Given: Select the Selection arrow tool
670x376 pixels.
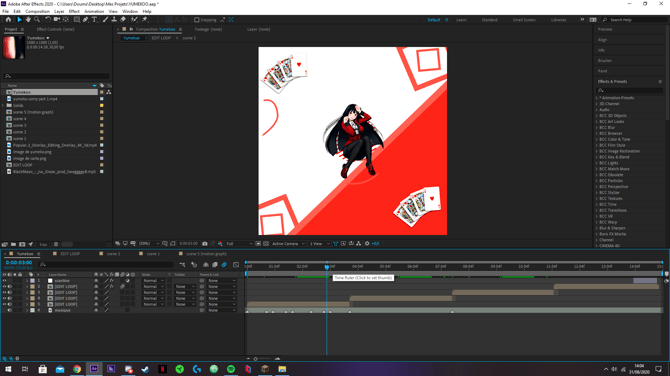Looking at the screenshot, I should [19, 20].
